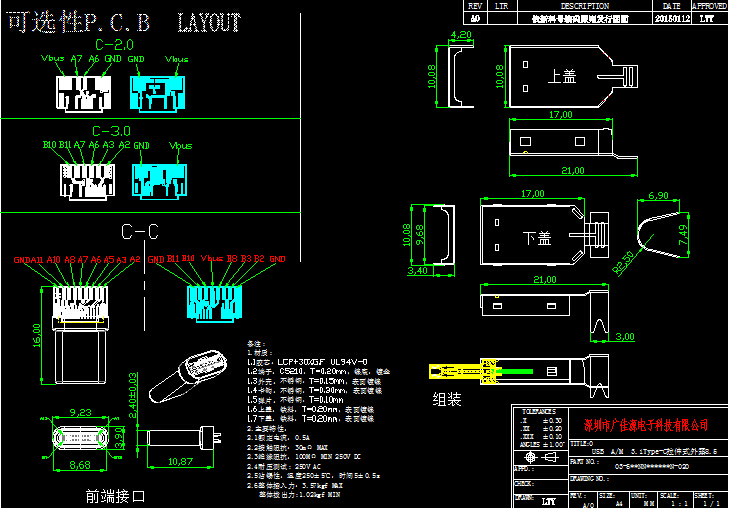Select the '3,00' dimension value
This screenshot has height=509, width=729.
(x=625, y=337)
